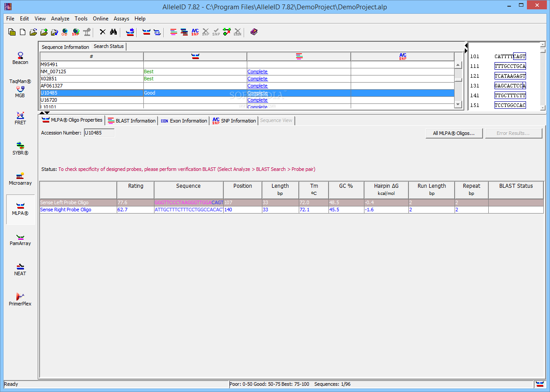Switch to the Search Status tab
The image size is (550, 392).
coord(109,46)
